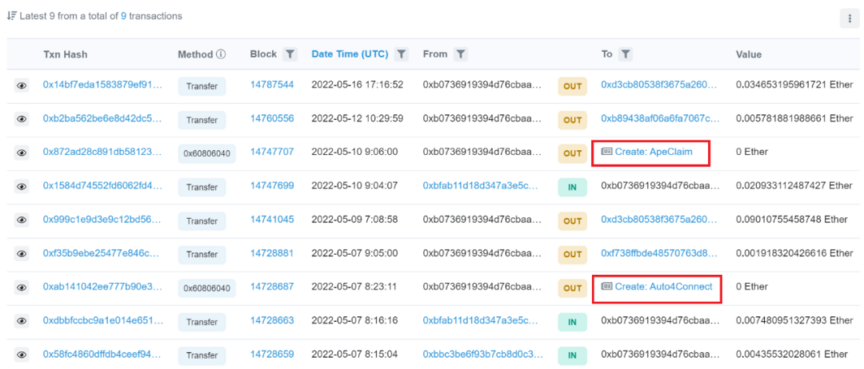This screenshot has height=369, width=864.
Task: Open transaction hash 0x999c1e9d3e9c12bd56
Action: [x=103, y=219]
